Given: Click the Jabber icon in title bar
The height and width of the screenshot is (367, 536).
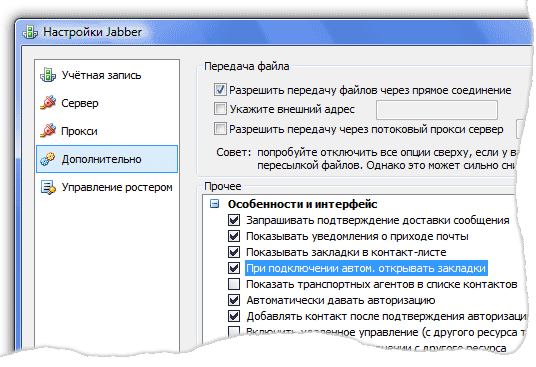Looking at the screenshot, I should pyautogui.click(x=30, y=32).
